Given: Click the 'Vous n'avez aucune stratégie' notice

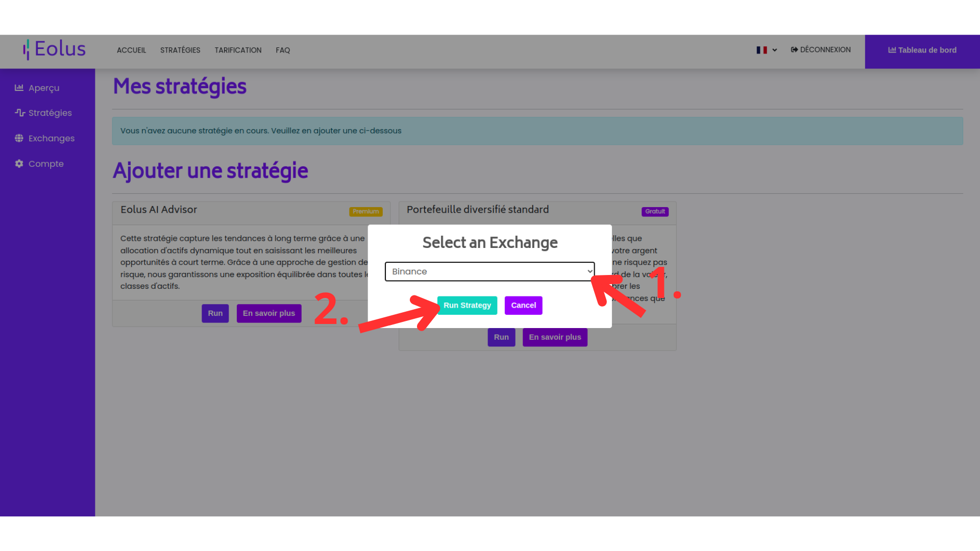Looking at the screenshot, I should point(537,131).
